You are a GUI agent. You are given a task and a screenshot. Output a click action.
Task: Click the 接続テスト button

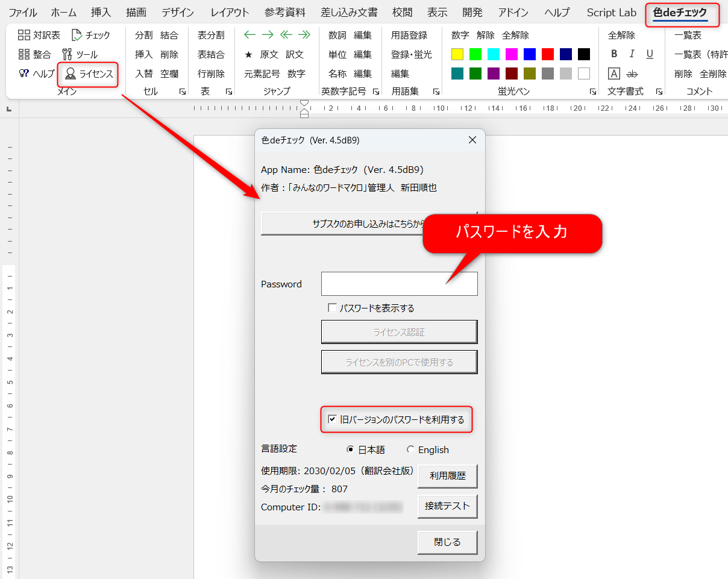point(447,506)
